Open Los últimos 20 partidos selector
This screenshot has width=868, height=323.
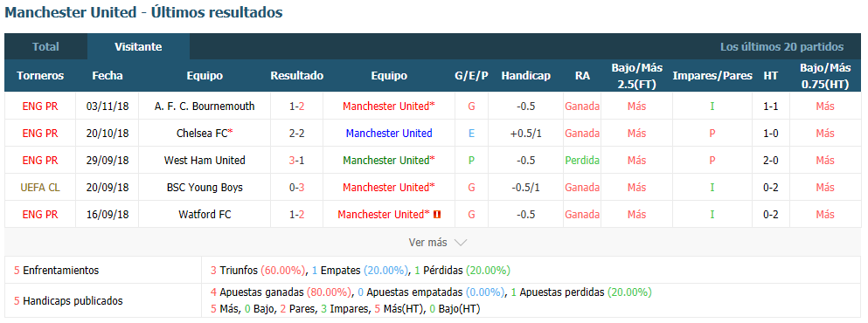[781, 47]
